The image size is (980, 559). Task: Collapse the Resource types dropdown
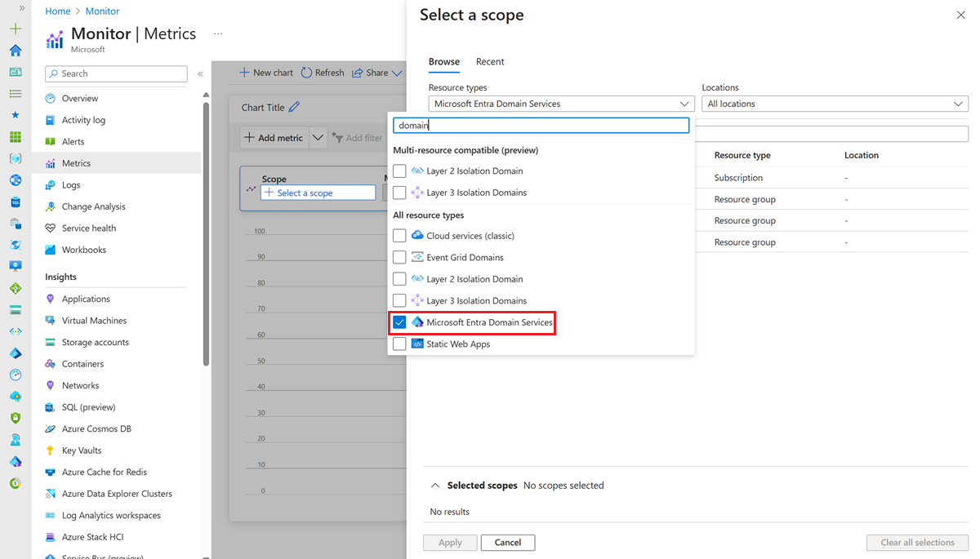(684, 104)
